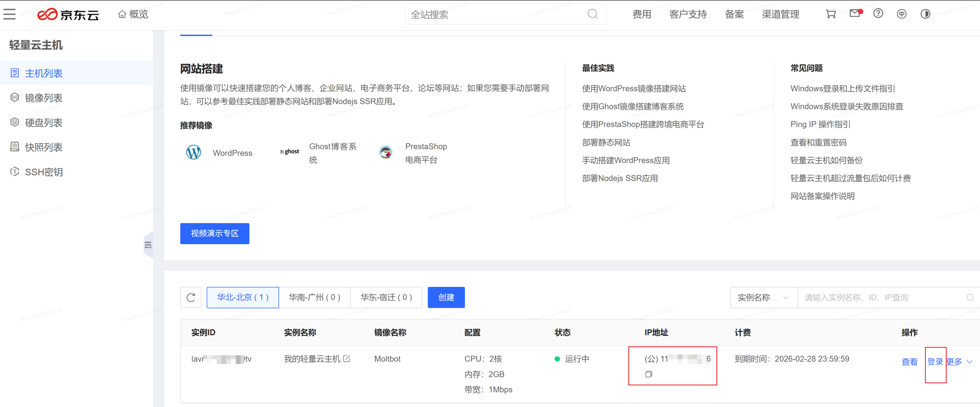Open the message notifications envelope icon

point(854,14)
